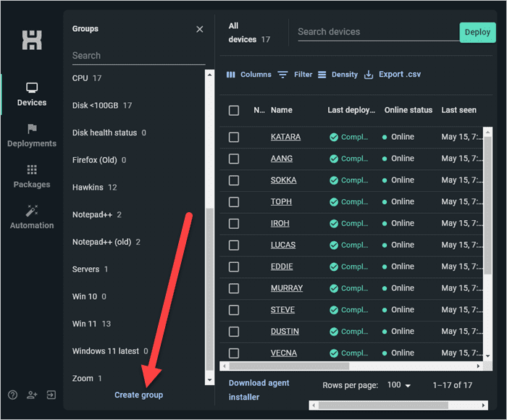The height and width of the screenshot is (420, 507).
Task: Click the Create group link
Action: (139, 395)
